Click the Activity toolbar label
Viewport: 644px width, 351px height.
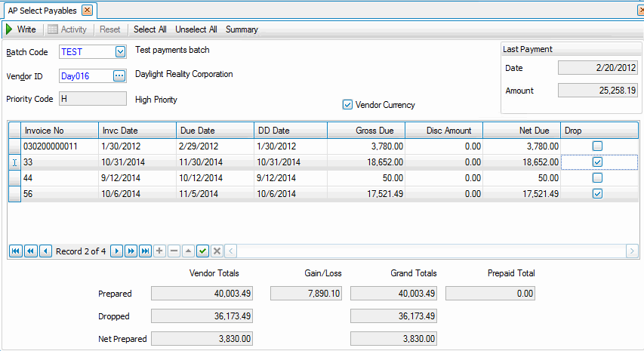point(73,29)
